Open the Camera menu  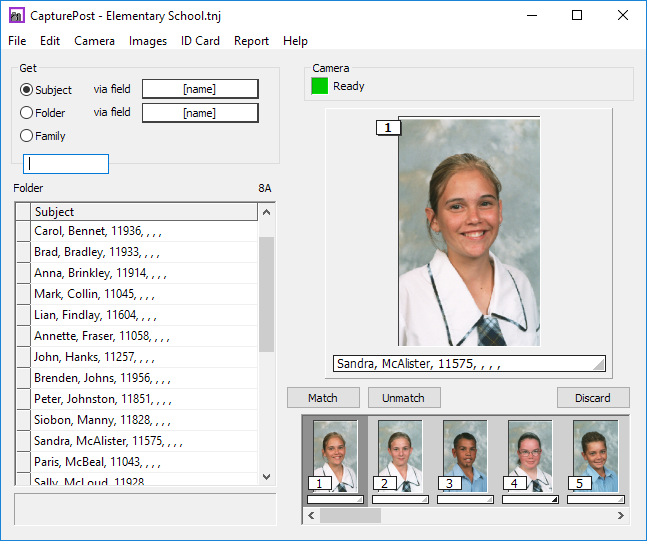[94, 41]
